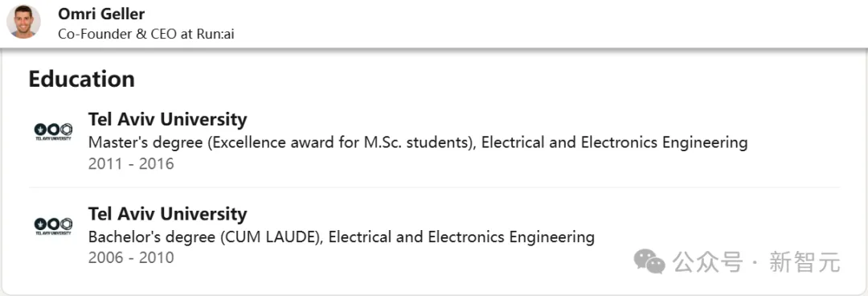Open Omri Geller's profile photo
Viewport: 868px width, 296px height.
23,22
